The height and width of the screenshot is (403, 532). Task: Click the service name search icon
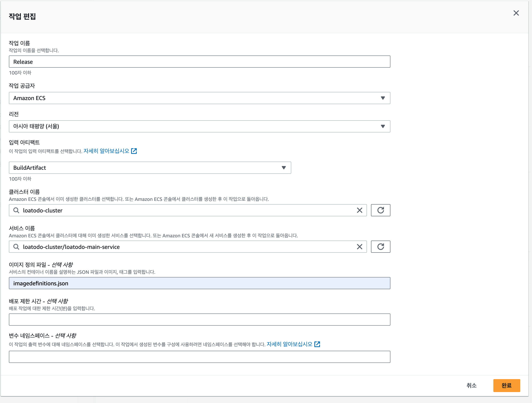point(16,247)
